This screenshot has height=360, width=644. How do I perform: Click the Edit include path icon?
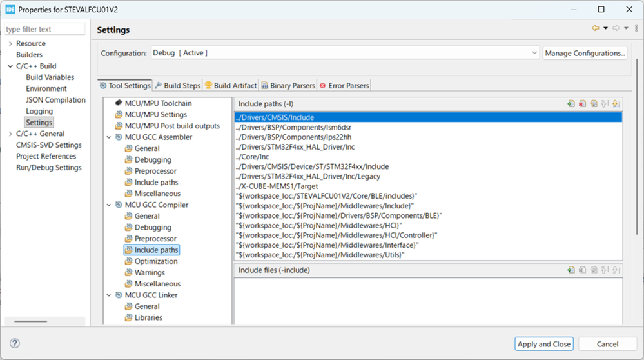coord(594,103)
